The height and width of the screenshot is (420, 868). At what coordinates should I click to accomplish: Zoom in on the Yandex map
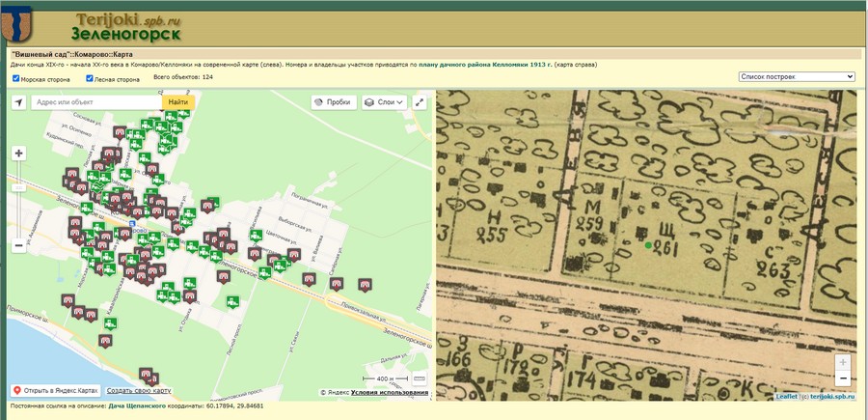18,154
